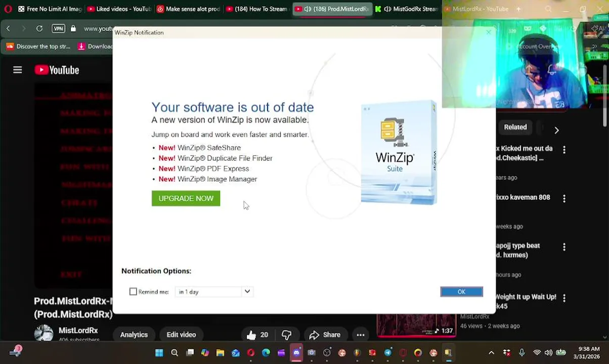The width and height of the screenshot is (609, 364).
Task: Open Copilot from the taskbar
Action: pyautogui.click(x=205, y=353)
